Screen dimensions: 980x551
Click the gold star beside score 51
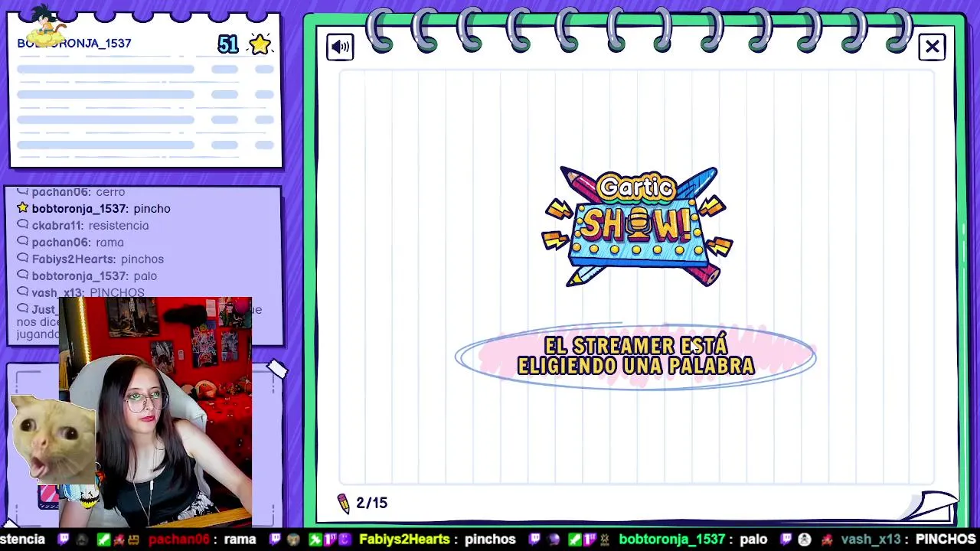260,44
